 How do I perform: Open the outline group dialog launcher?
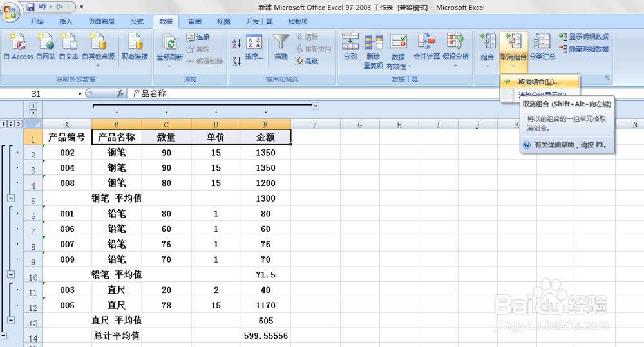(608, 78)
